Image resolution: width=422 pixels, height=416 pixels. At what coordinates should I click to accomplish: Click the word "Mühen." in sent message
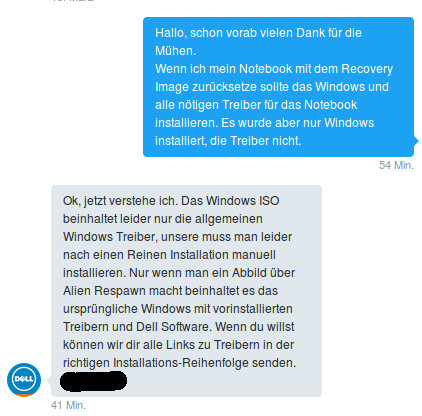point(176,51)
